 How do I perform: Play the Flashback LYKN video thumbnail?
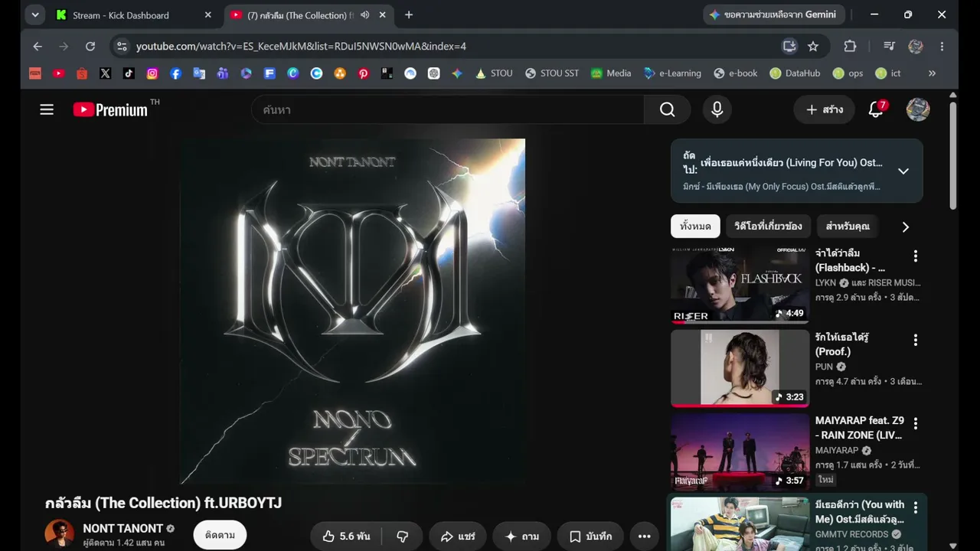coord(740,284)
